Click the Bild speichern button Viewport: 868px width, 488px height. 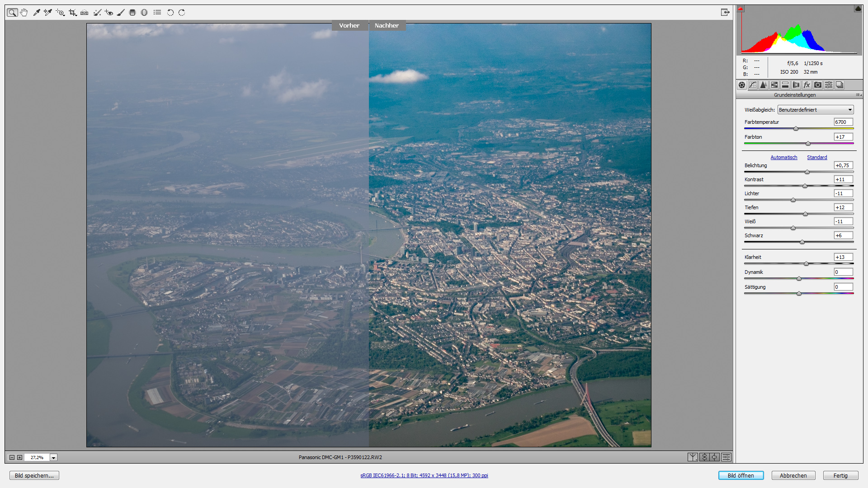coord(34,475)
